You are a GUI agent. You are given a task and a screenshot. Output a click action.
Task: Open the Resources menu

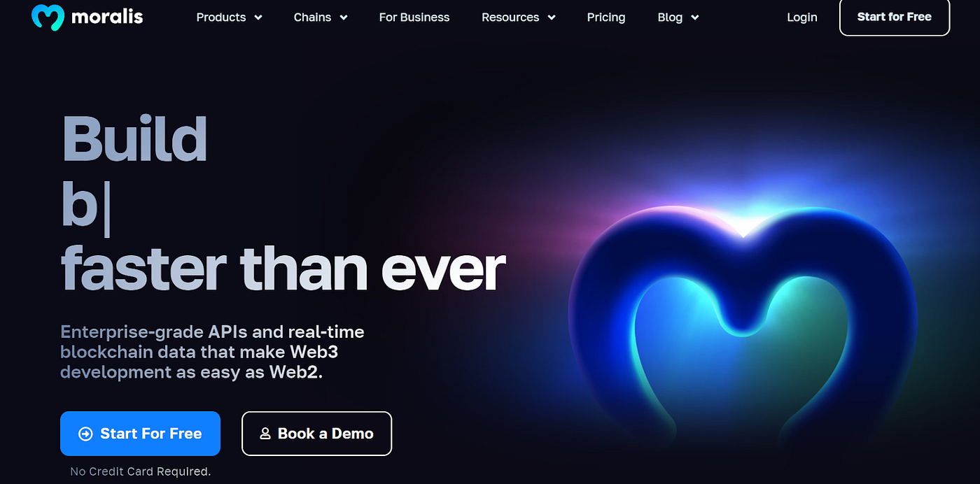(519, 17)
